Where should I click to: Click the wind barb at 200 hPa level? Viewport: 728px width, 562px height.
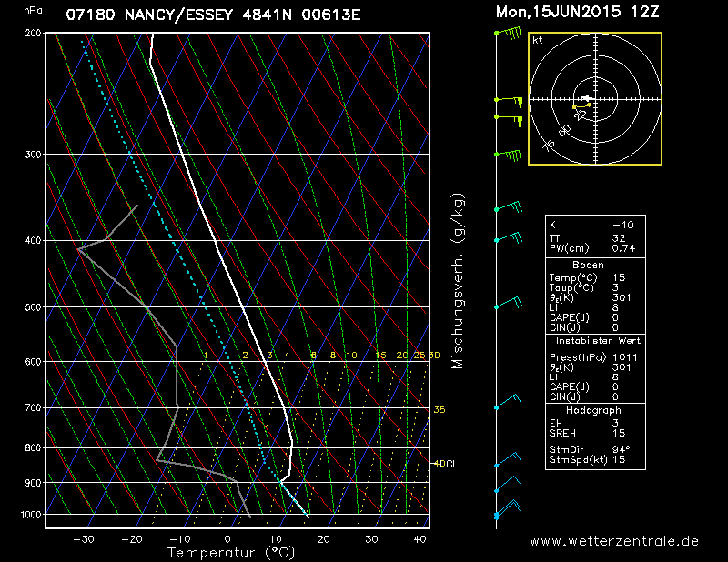(x=509, y=34)
